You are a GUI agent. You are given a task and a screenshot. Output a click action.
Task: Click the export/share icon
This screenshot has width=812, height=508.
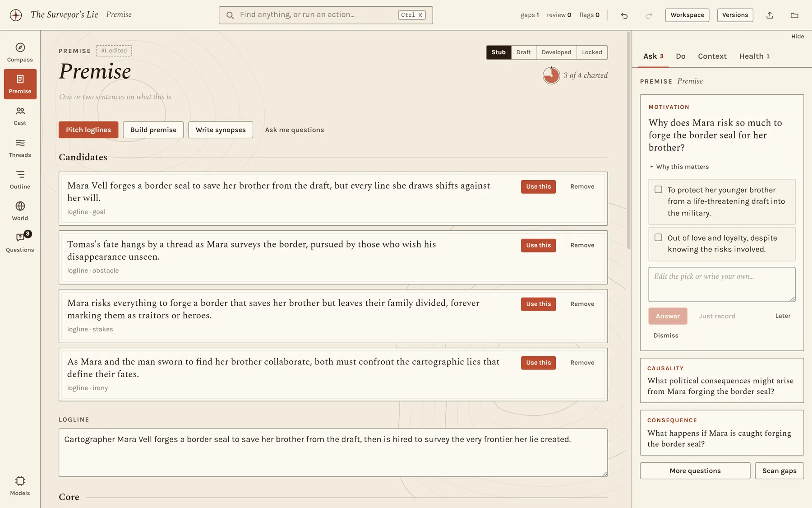[770, 15]
